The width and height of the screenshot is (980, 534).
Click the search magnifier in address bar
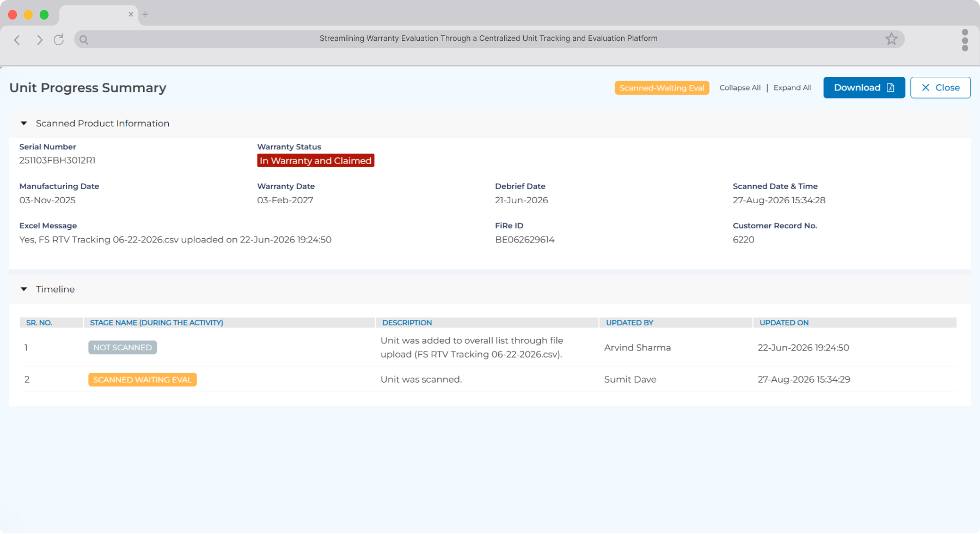coord(84,39)
